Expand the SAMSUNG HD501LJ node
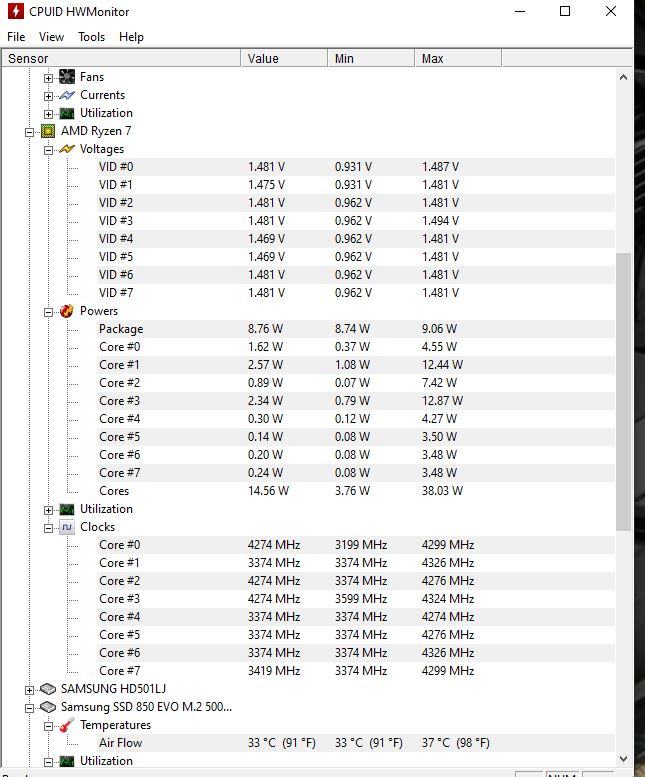The height and width of the screenshot is (777, 645). [30, 690]
